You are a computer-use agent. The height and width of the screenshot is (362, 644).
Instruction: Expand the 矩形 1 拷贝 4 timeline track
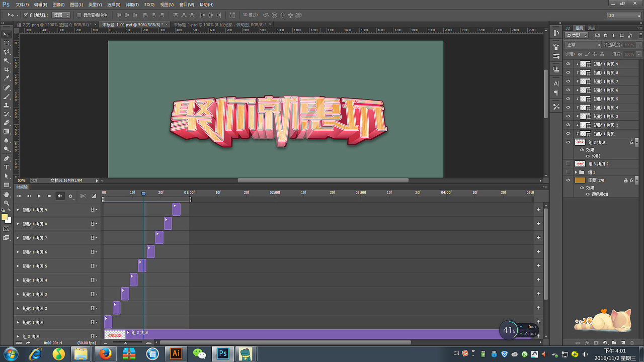(x=18, y=280)
